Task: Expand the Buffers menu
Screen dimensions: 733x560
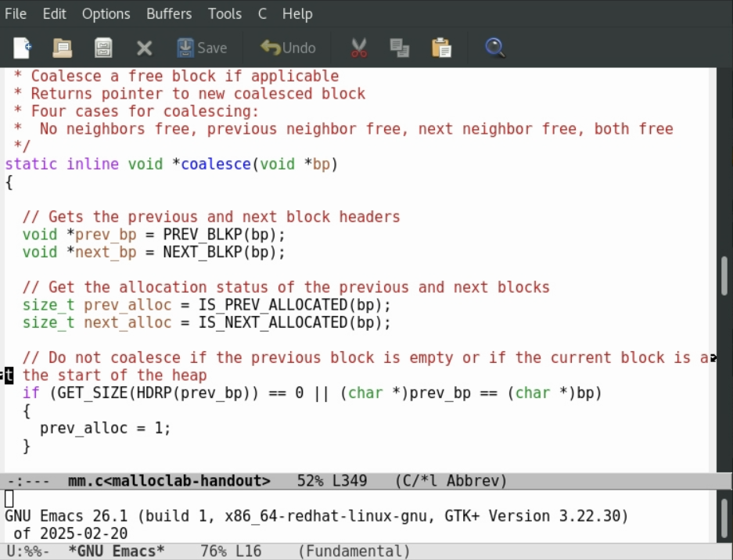Action: pyautogui.click(x=169, y=14)
